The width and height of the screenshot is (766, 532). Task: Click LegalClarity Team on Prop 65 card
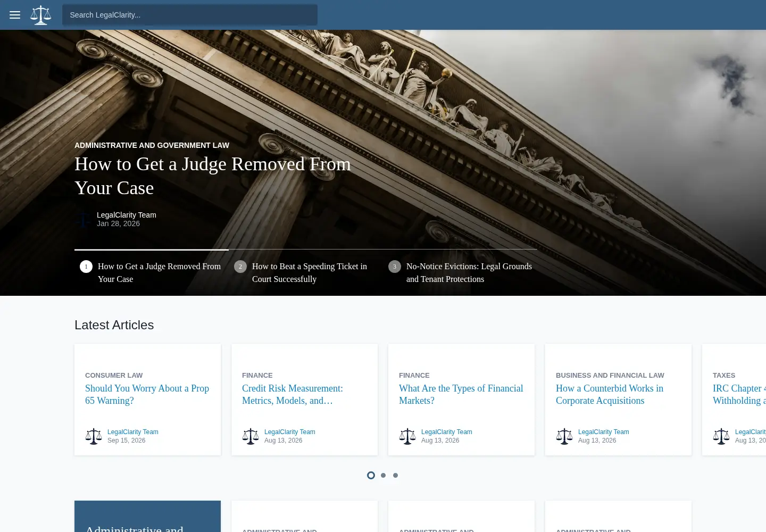pyautogui.click(x=133, y=432)
